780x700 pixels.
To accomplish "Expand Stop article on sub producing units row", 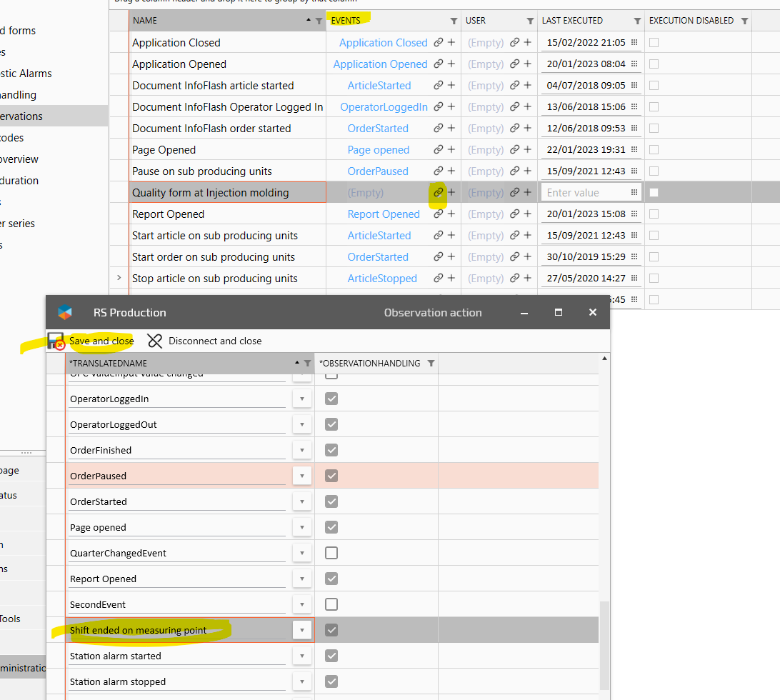I will (119, 279).
